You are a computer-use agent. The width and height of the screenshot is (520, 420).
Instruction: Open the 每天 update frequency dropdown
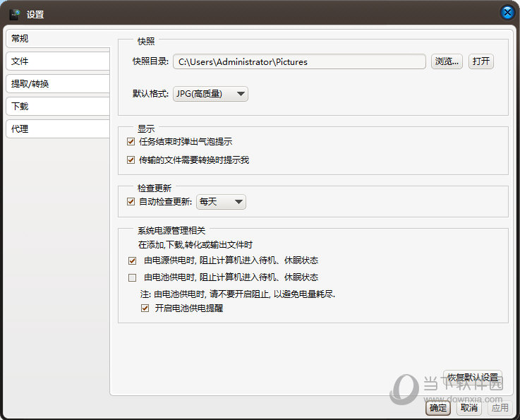point(221,202)
